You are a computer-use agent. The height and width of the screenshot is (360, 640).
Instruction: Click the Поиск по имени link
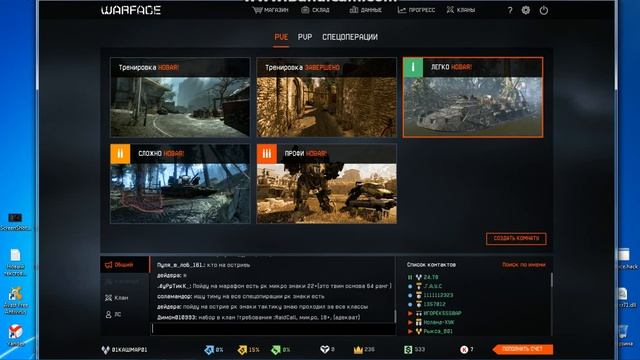pyautogui.click(x=524, y=265)
